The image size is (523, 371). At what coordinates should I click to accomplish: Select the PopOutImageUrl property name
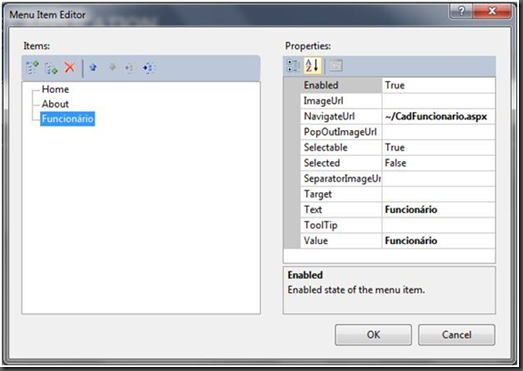click(341, 132)
